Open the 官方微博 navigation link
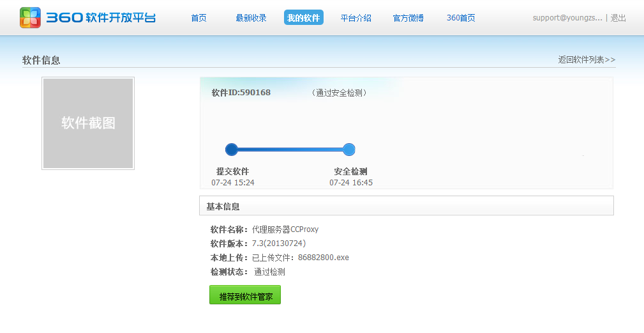644x333 pixels. click(x=408, y=18)
